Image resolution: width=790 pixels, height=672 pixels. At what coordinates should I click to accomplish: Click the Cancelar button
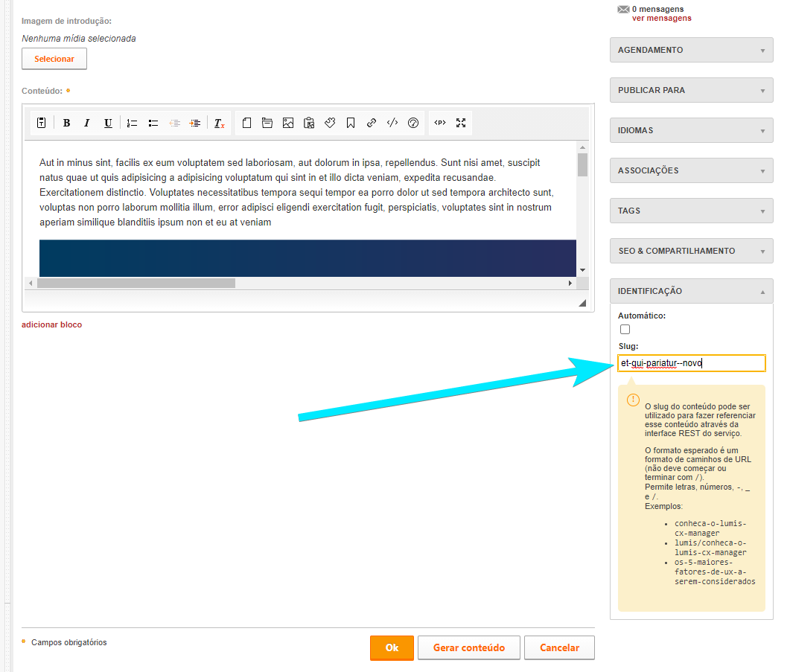point(559,648)
